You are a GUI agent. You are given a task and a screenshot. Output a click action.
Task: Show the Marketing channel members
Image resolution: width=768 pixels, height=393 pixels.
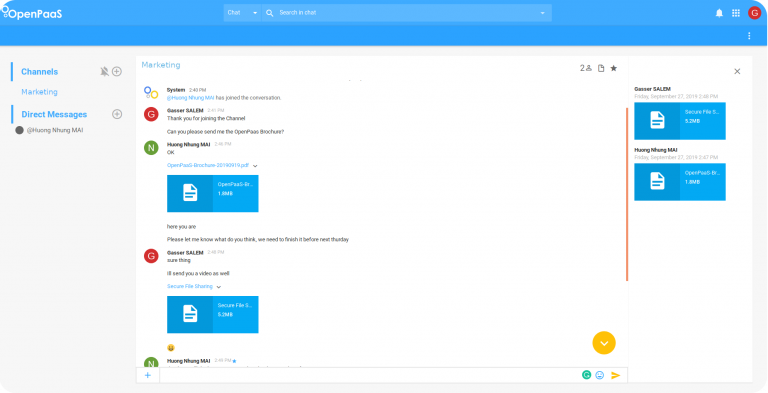586,68
